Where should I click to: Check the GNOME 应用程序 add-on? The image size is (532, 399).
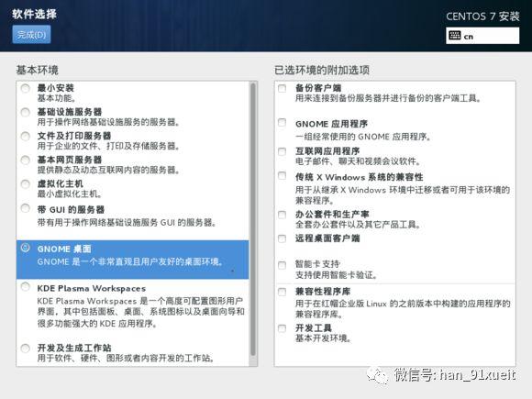pyautogui.click(x=282, y=122)
